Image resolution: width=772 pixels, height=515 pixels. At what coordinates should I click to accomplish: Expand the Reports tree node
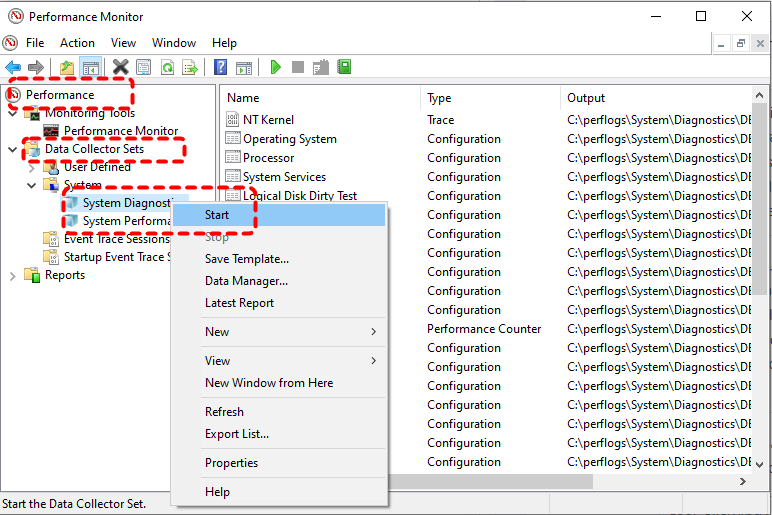pos(13,276)
